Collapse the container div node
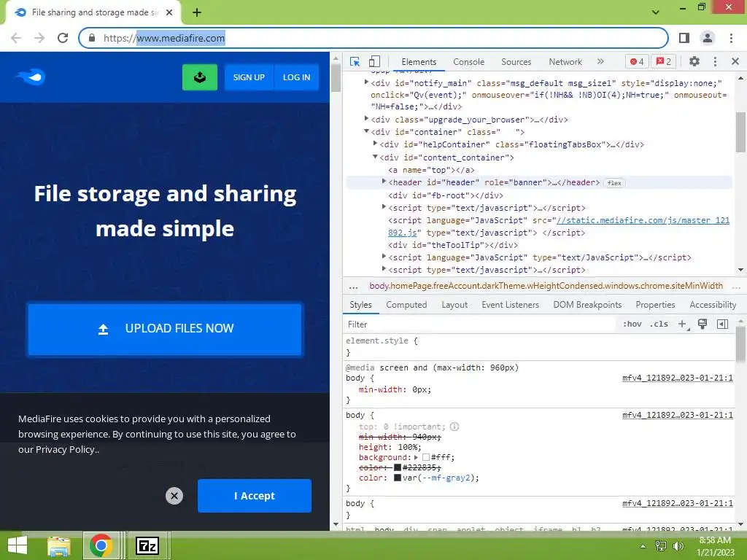The width and height of the screenshot is (747, 560). coord(366,131)
